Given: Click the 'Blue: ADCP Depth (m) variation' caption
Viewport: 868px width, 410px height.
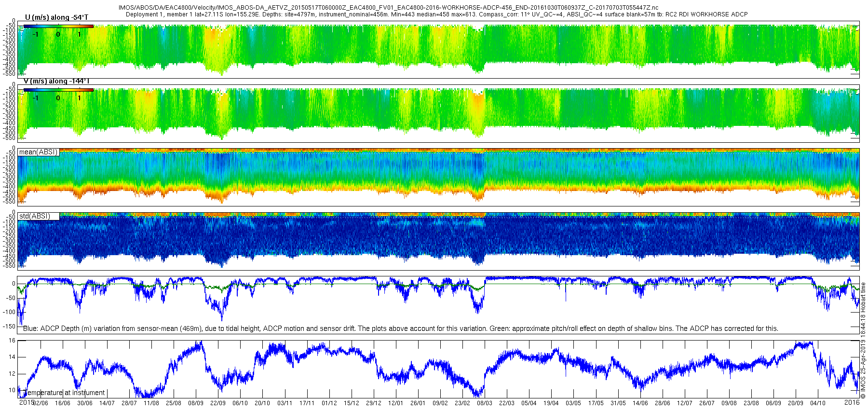Looking at the screenshot, I should (400, 328).
